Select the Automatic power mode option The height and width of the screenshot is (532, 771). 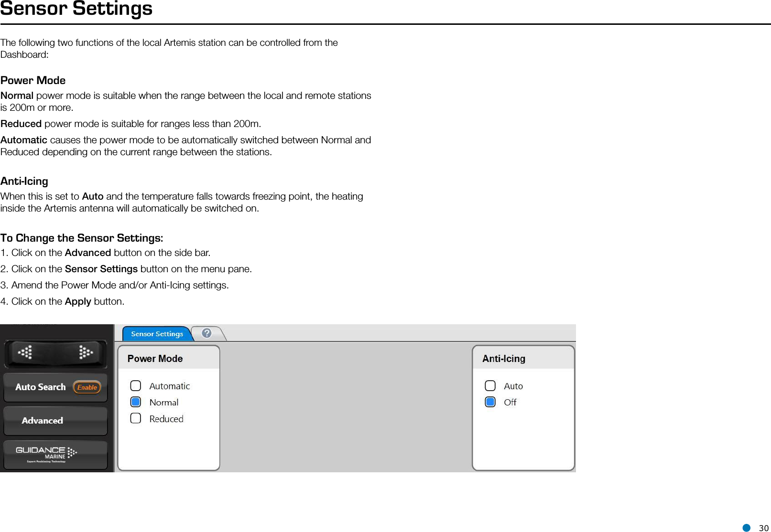pyautogui.click(x=136, y=385)
